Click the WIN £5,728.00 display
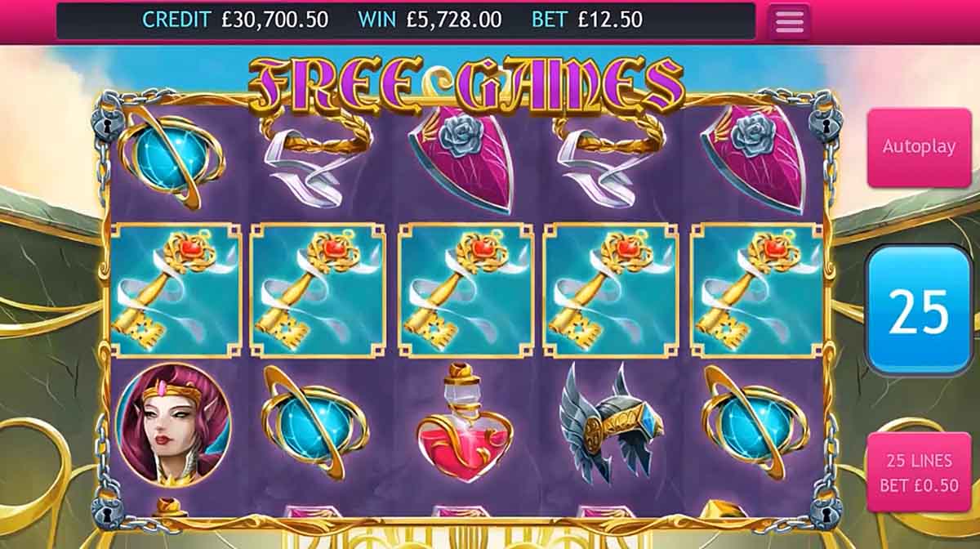Screen dimensions: 980x549 click(430, 20)
